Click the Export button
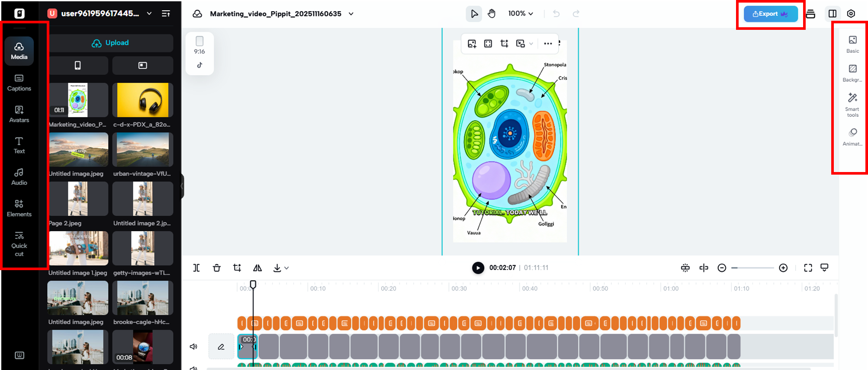The height and width of the screenshot is (370, 868). [x=770, y=14]
